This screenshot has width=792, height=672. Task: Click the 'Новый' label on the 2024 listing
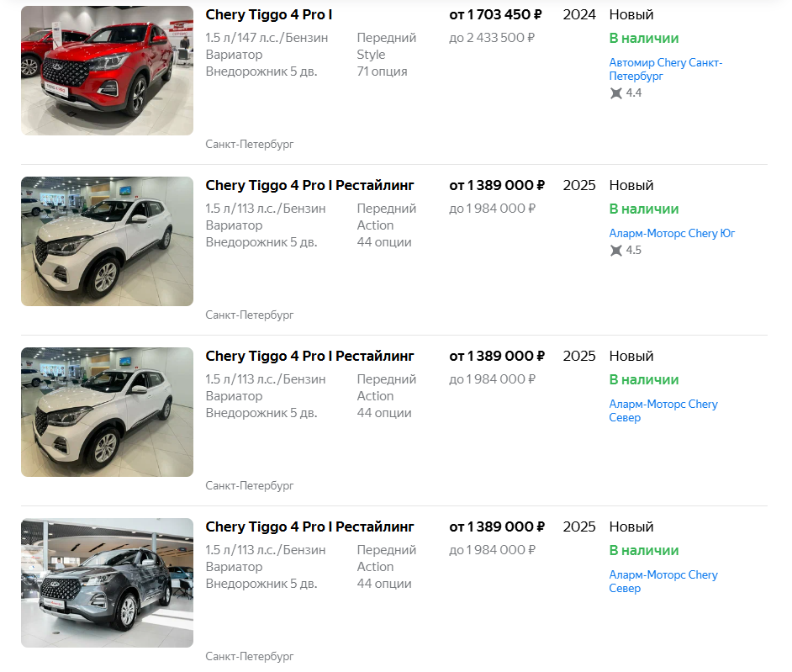pos(631,15)
